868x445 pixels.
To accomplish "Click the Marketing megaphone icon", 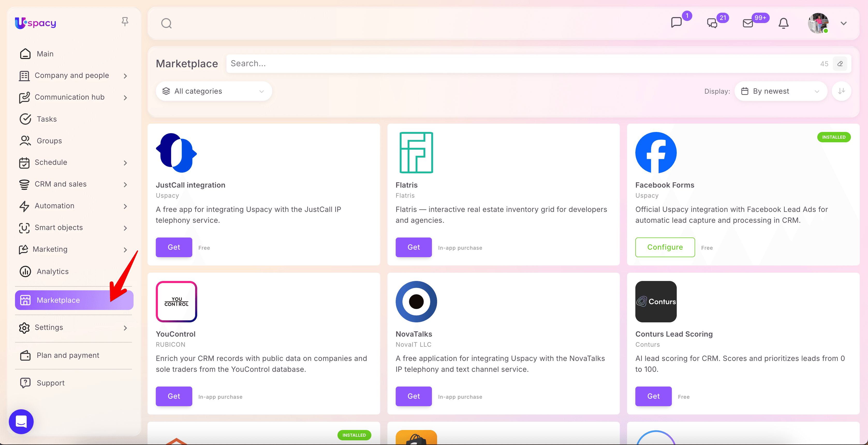I will pos(23,249).
